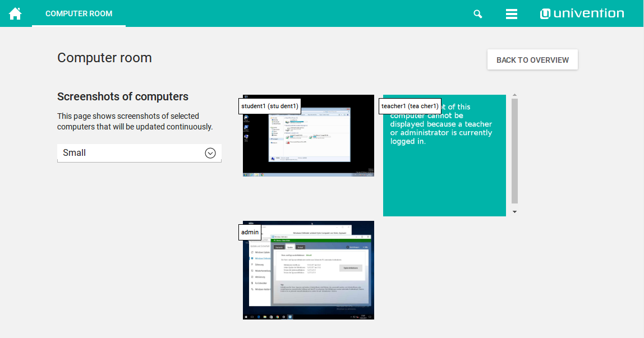Click the home icon in the header
The image size is (644, 338).
(15, 13)
